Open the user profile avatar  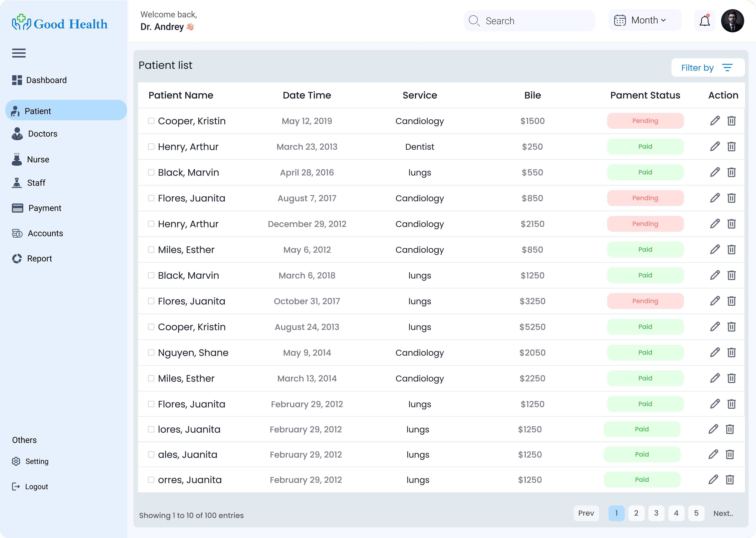click(x=733, y=21)
